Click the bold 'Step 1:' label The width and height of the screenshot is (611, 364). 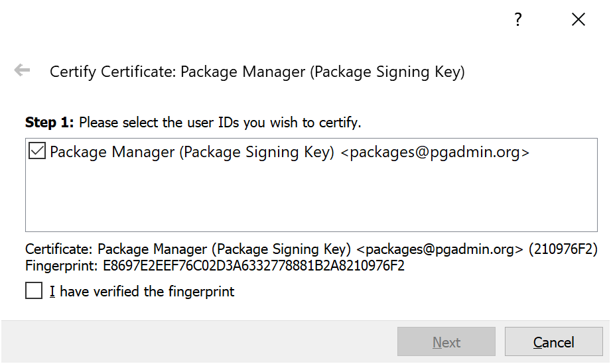50,123
